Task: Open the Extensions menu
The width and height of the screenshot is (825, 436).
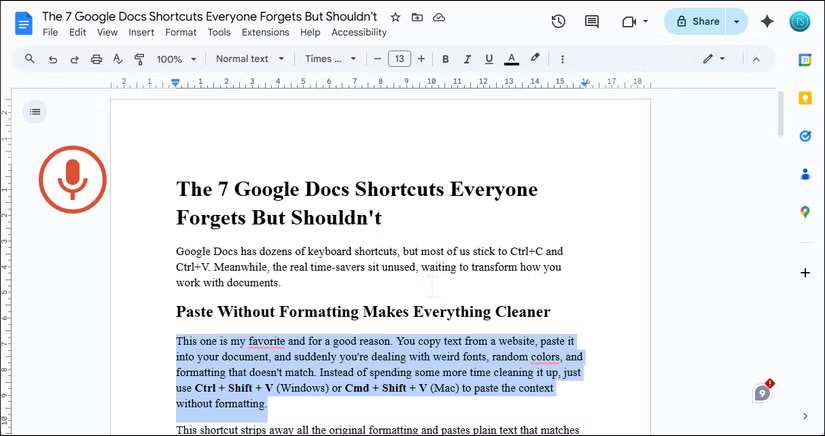Action: point(265,32)
